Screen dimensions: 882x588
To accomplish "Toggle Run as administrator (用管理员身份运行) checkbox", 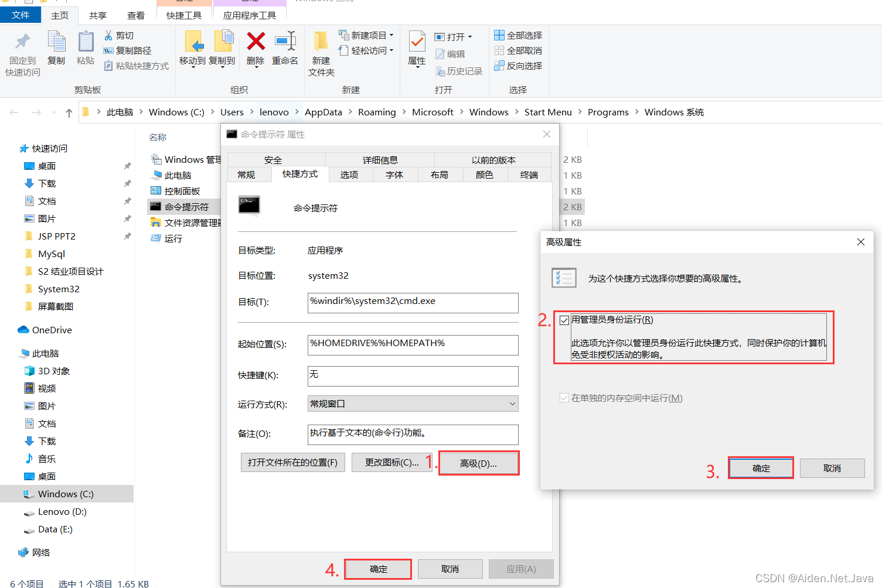I will click(x=564, y=320).
